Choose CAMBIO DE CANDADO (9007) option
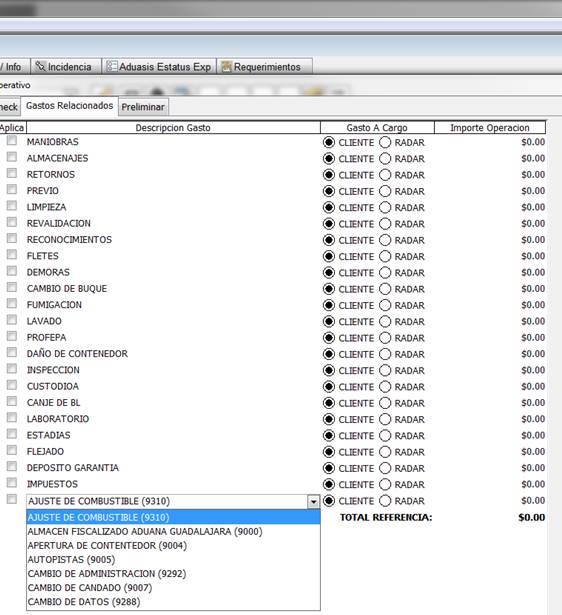The width and height of the screenshot is (562, 615). click(90, 588)
